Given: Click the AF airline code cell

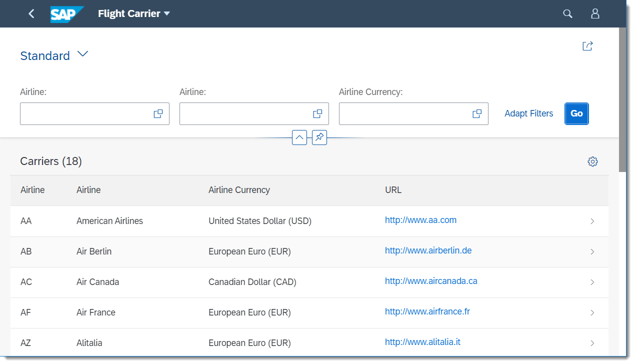Looking at the screenshot, I should [x=25, y=312].
